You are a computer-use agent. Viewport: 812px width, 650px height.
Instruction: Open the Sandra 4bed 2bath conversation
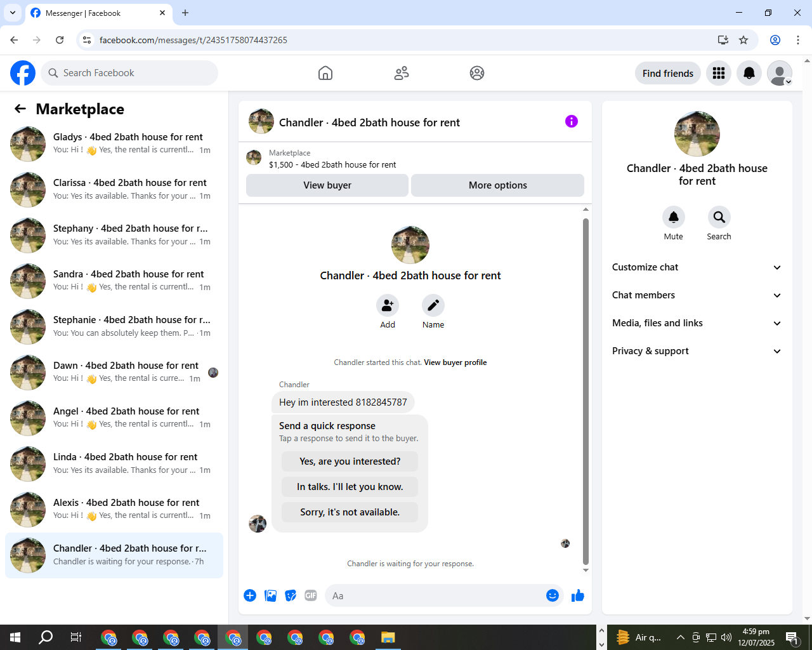tap(114, 281)
